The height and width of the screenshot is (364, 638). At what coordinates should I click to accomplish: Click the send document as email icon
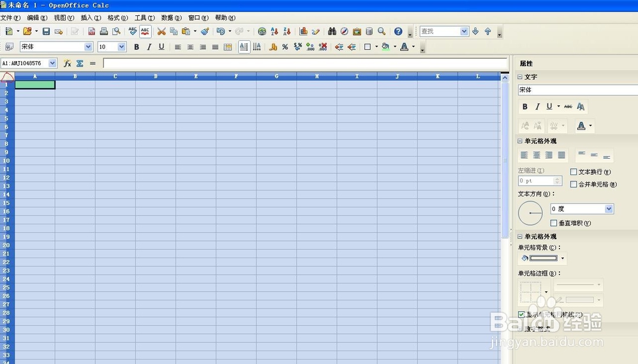point(59,31)
